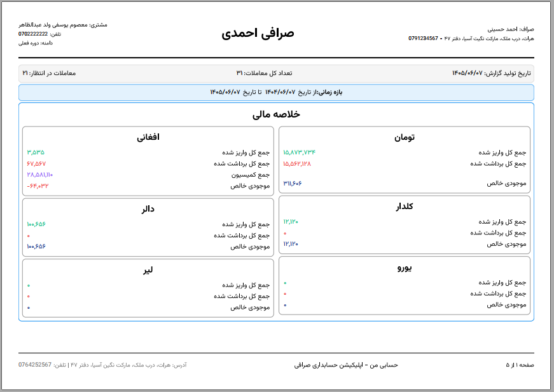Click 'جمع کل برداشت شده' in the کلدار card
Viewport: 554px width, 392px height.
(498, 233)
